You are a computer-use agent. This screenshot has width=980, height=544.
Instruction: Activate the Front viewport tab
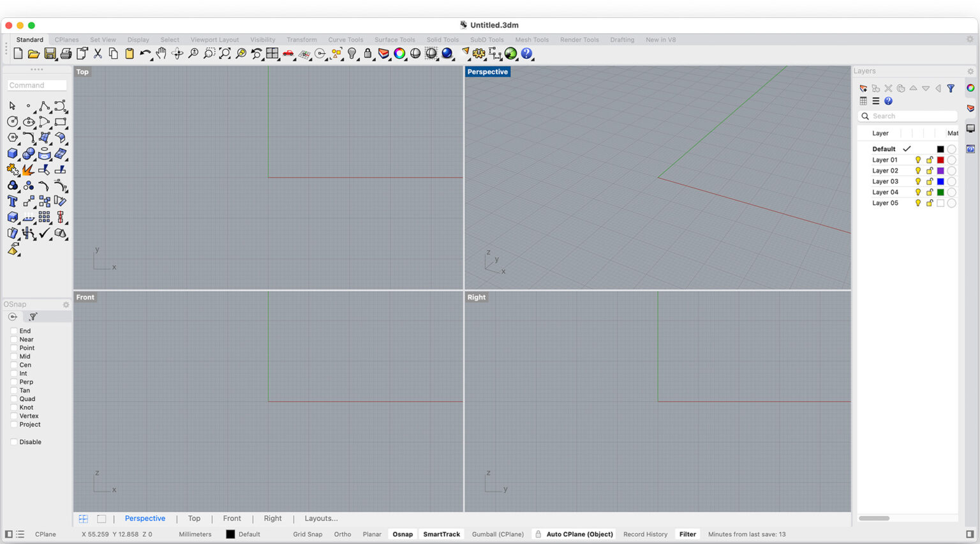(232, 518)
